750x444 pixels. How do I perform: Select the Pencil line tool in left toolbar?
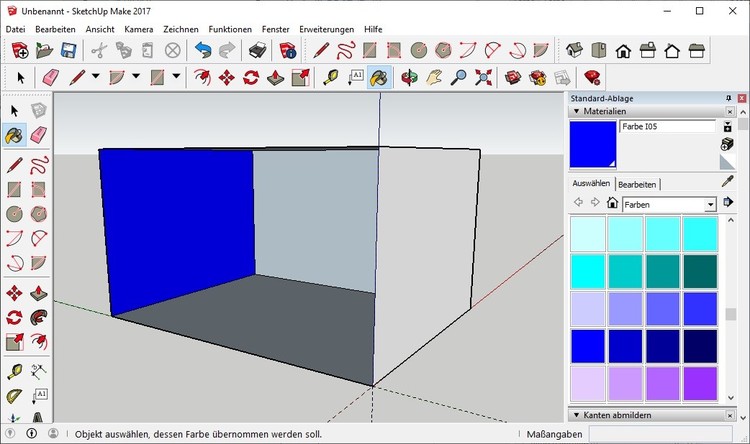[x=14, y=163]
